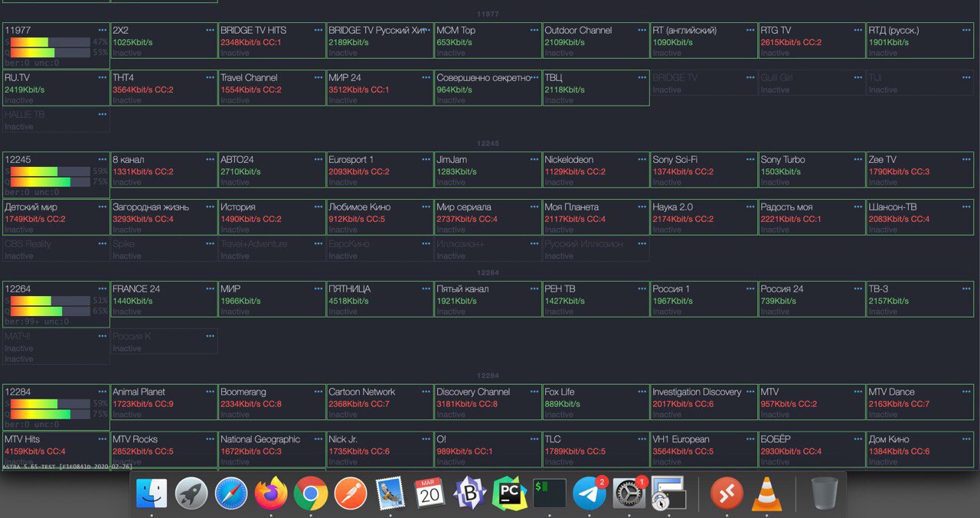Click the 889Kbit/s bitrate value
Screen dimensions: 980x518
(562, 404)
